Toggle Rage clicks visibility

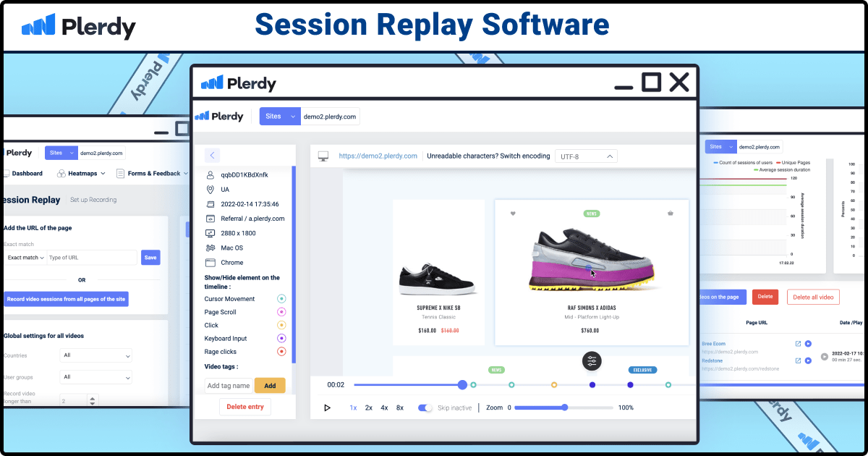282,351
